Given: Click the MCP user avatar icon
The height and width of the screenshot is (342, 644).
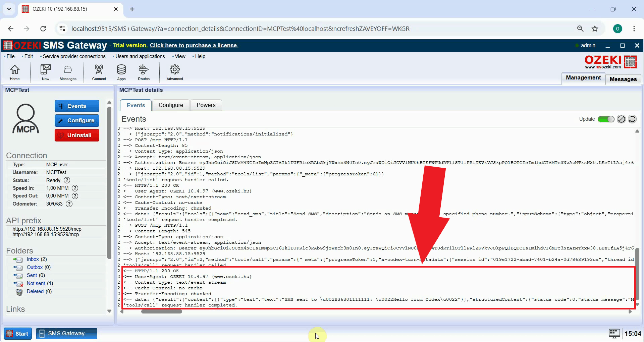Looking at the screenshot, I should click(26, 118).
